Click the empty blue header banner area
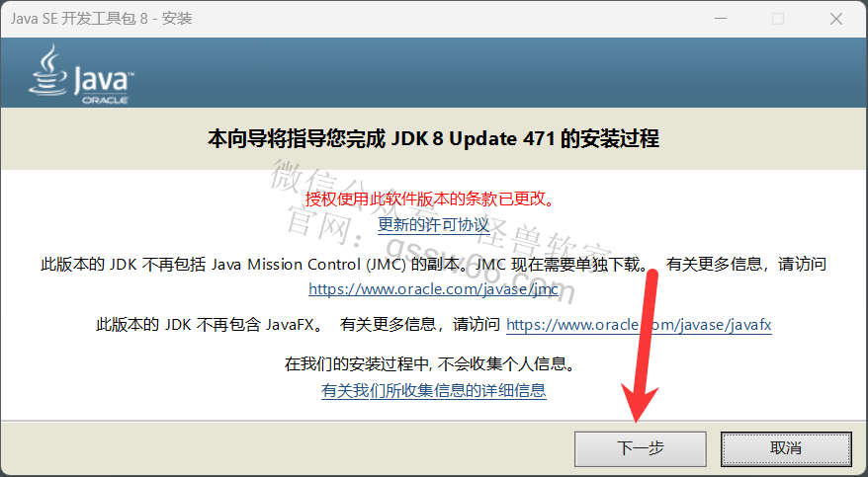The width and height of the screenshot is (868, 477). pyautogui.click(x=498, y=72)
